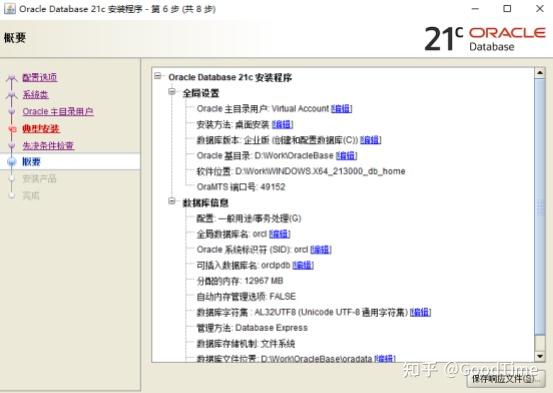
Task: Open the 配置选项 step in sidebar
Action: (x=40, y=77)
